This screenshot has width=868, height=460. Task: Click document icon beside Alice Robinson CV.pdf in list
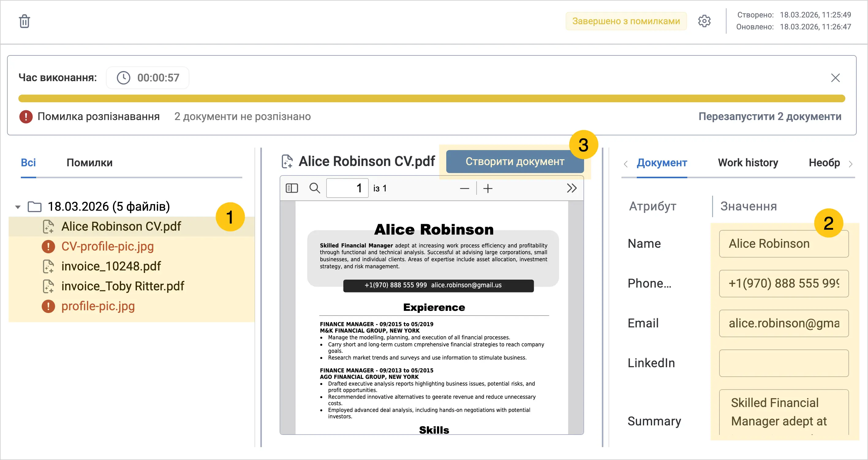pyautogui.click(x=48, y=226)
